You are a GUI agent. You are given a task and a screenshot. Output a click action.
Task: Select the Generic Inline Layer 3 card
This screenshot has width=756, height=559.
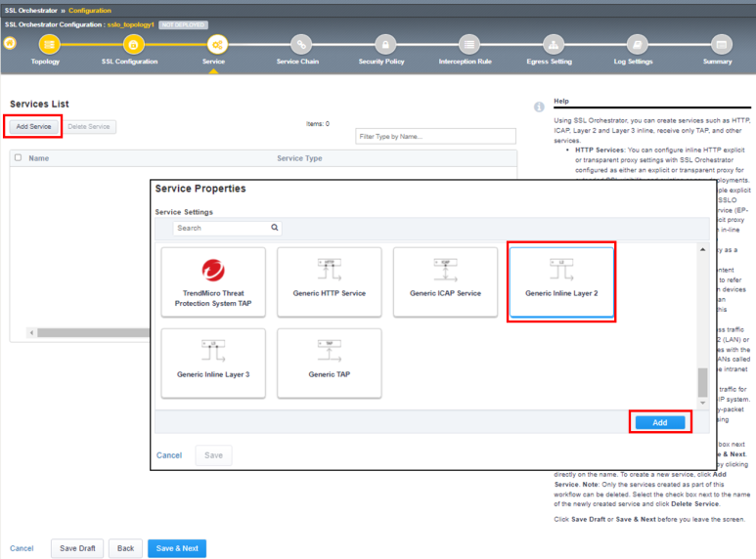point(213,364)
